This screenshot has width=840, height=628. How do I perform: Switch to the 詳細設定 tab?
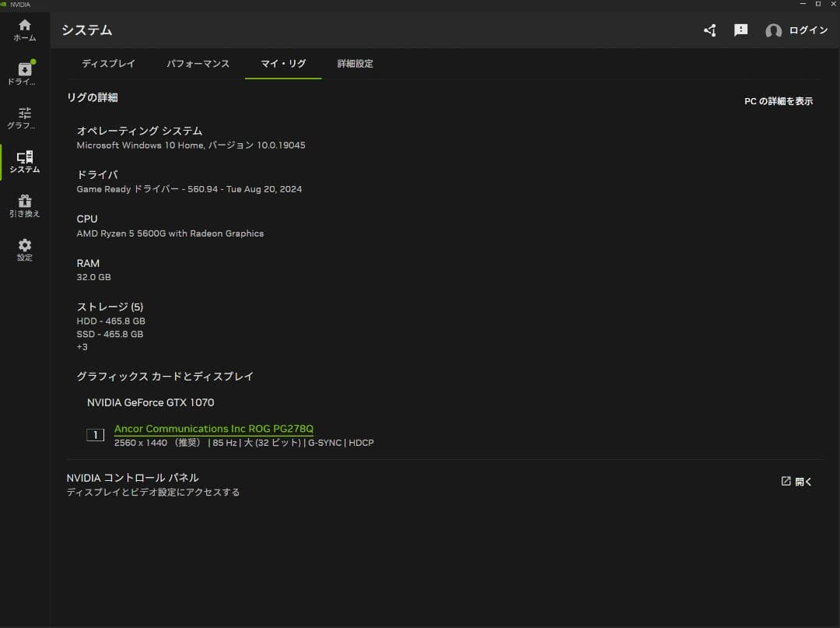(x=355, y=64)
